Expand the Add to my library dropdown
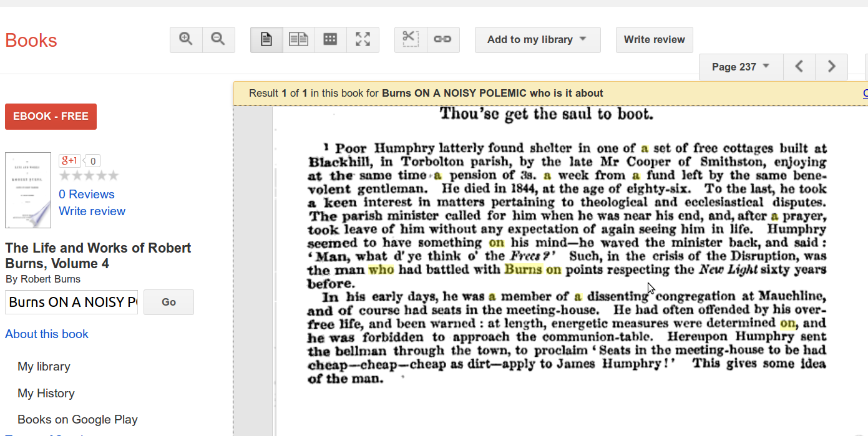 tap(537, 39)
